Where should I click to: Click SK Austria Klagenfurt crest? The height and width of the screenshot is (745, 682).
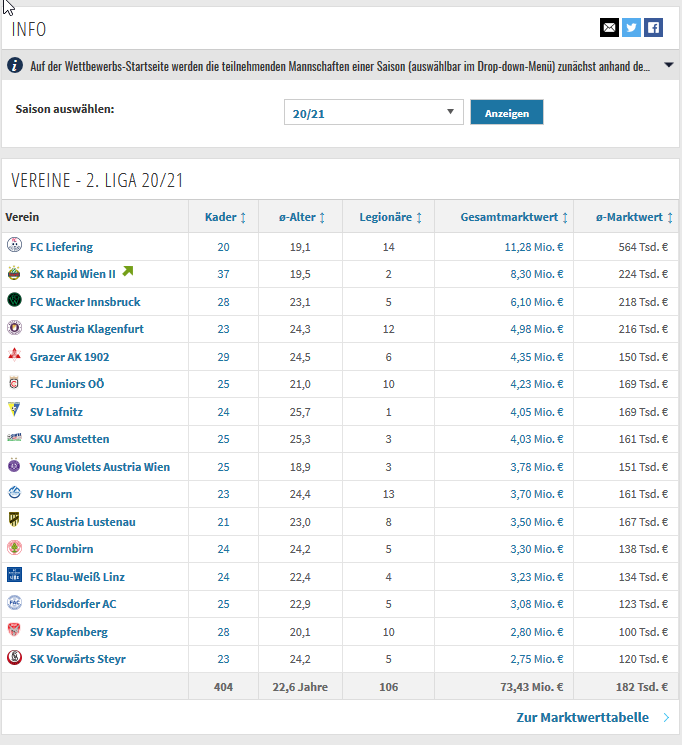(x=14, y=328)
